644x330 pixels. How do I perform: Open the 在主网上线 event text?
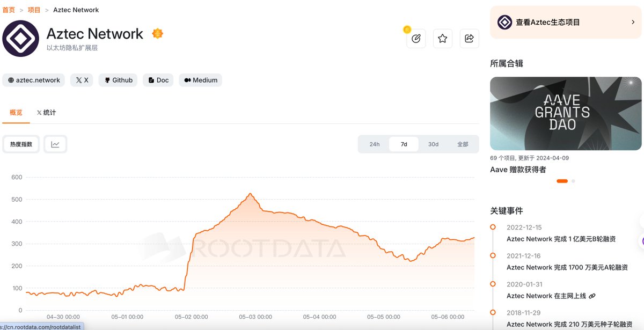pyautogui.click(x=546, y=296)
